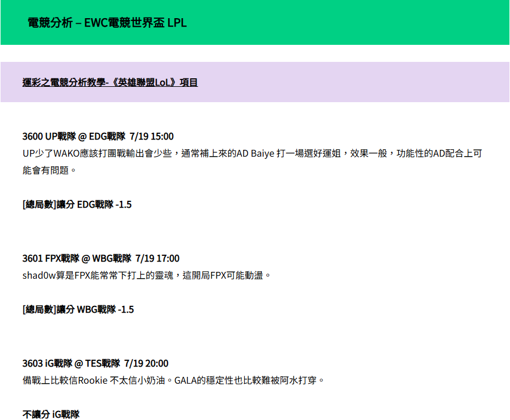Viewport: 510px width, 420px height.
Task: Select the pick 不讓分 iG戰隊
Action: [51, 414]
